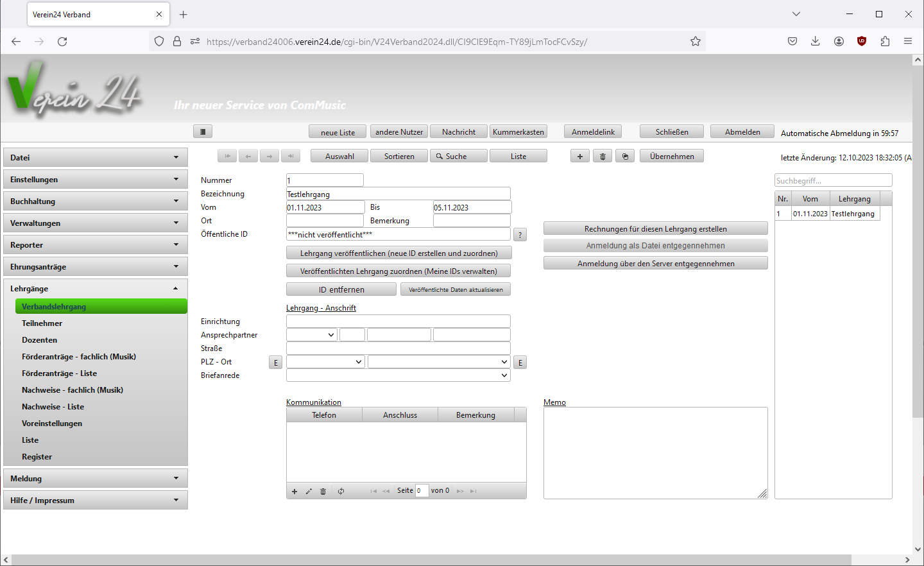Click into the Memo text area

656,453
